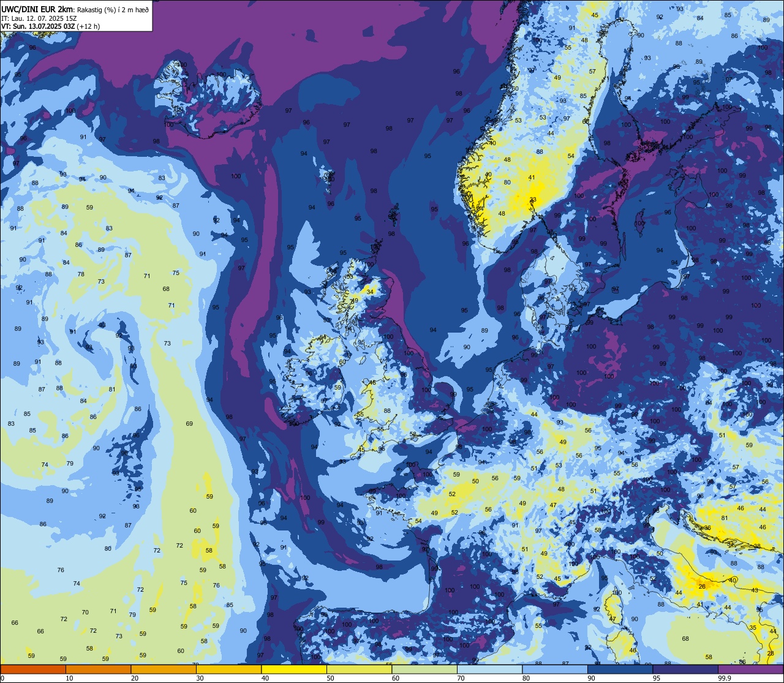Pick the 30–40 amber legend swatch
This screenshot has height=683, width=784.
(228, 669)
